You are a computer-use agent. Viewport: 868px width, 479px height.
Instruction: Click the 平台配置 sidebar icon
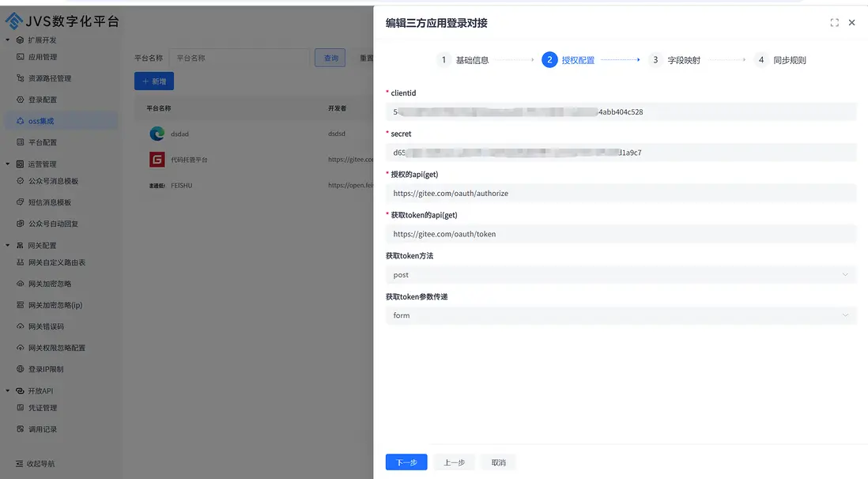21,142
